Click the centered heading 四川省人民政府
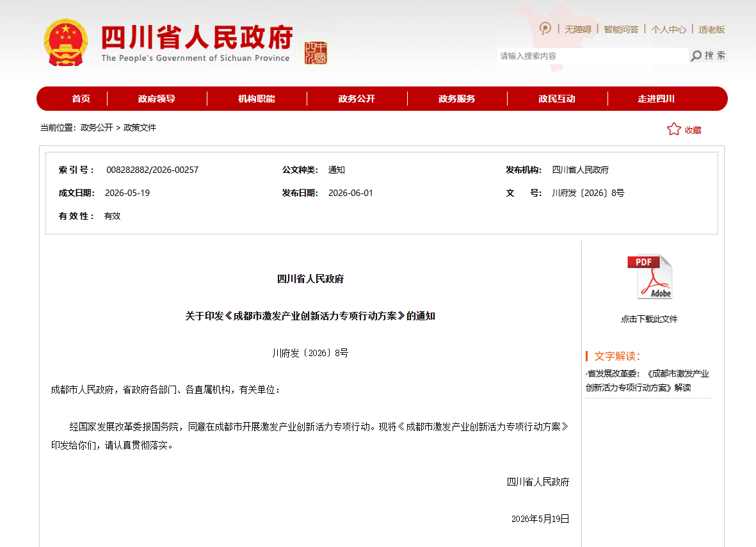Viewport: 756px width, 547px height. [310, 279]
